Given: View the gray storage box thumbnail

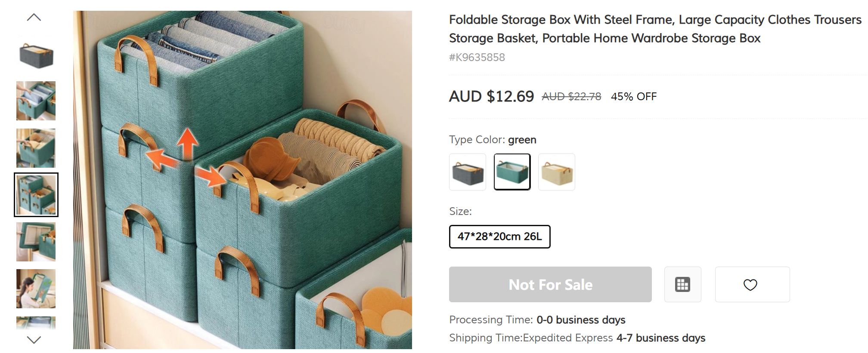Looking at the screenshot, I should [x=36, y=56].
